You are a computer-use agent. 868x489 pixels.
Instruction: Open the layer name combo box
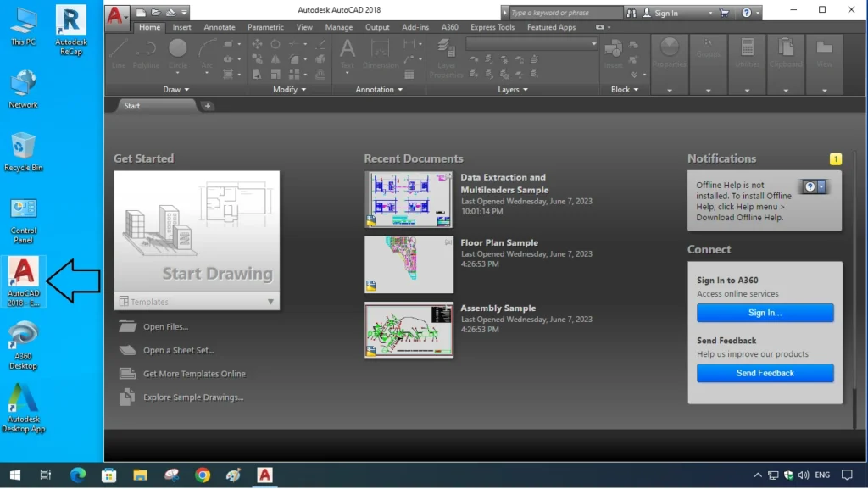click(532, 44)
